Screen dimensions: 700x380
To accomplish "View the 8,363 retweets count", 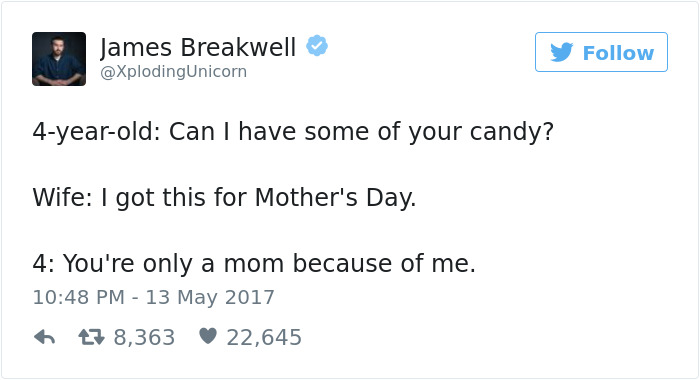I will point(144,338).
